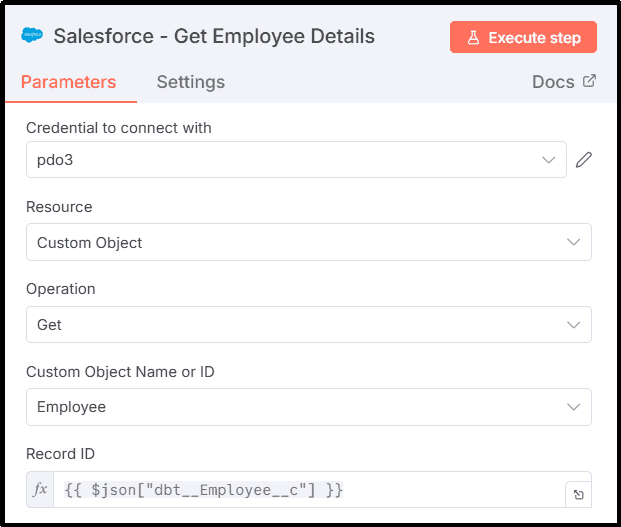The width and height of the screenshot is (621, 527).
Task: Click the Salesforce cloud logo icon
Action: tap(33, 36)
